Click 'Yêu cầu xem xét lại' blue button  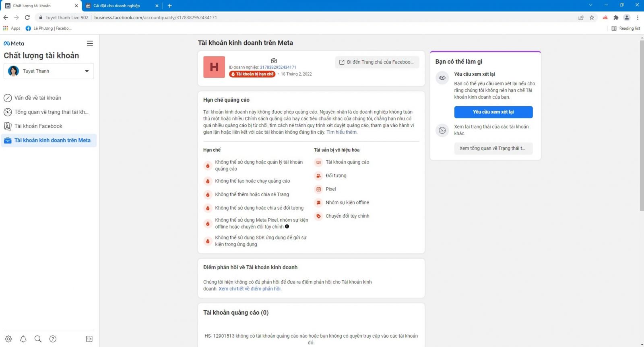(493, 112)
